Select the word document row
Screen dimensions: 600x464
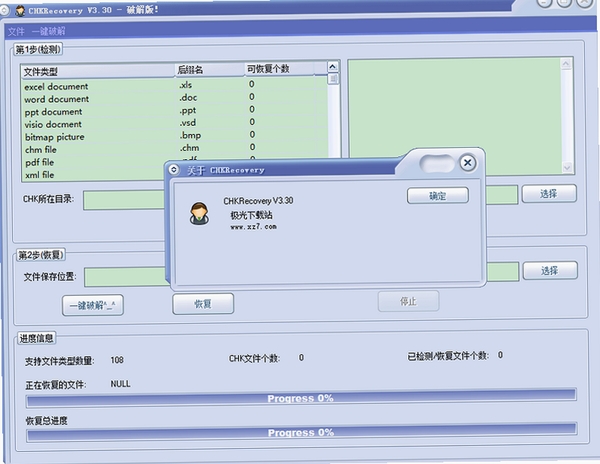click(x=174, y=98)
